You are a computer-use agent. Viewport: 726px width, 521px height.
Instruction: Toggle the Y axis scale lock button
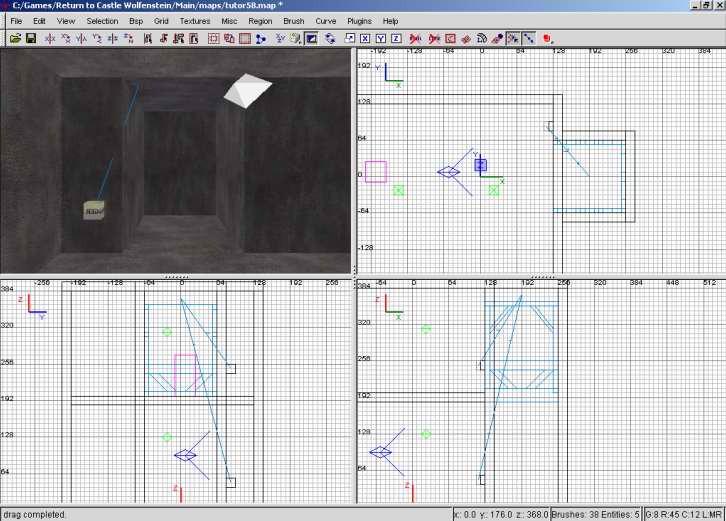(x=381, y=39)
